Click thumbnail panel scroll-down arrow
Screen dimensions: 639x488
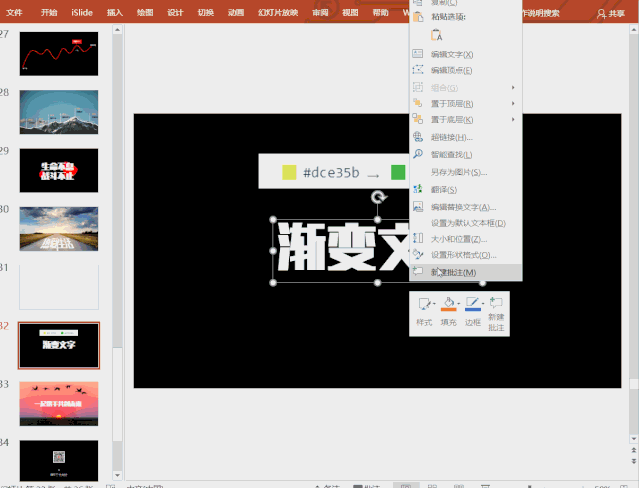tap(117, 475)
